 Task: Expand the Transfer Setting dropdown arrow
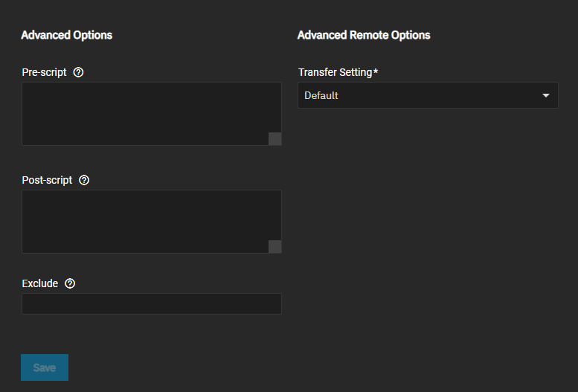[546, 95]
